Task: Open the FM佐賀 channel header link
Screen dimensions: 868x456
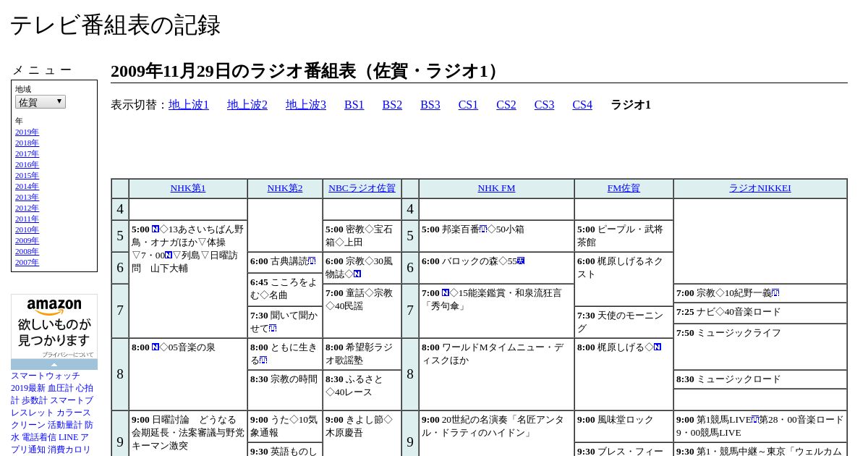Action: click(624, 188)
